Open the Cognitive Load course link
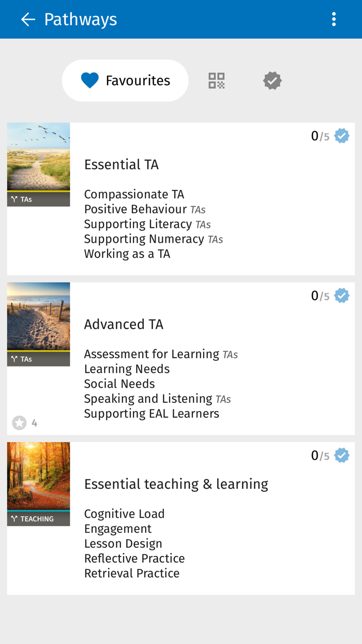 (x=124, y=514)
